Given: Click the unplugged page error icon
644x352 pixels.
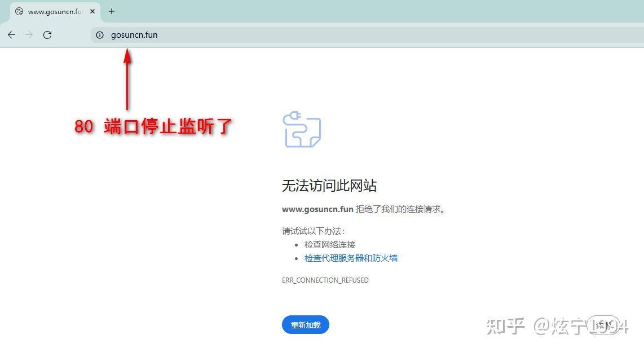Looking at the screenshot, I should (302, 129).
